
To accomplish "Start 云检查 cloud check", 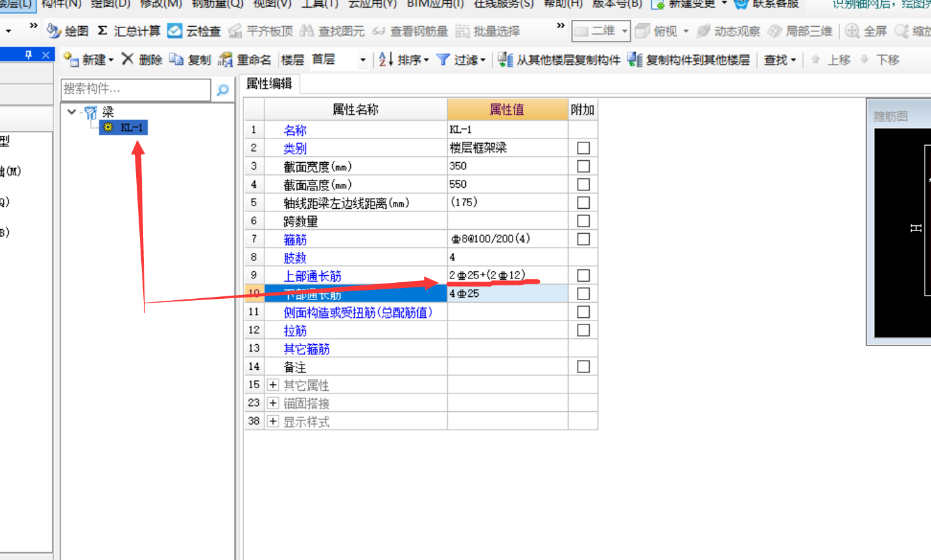I will (x=194, y=31).
